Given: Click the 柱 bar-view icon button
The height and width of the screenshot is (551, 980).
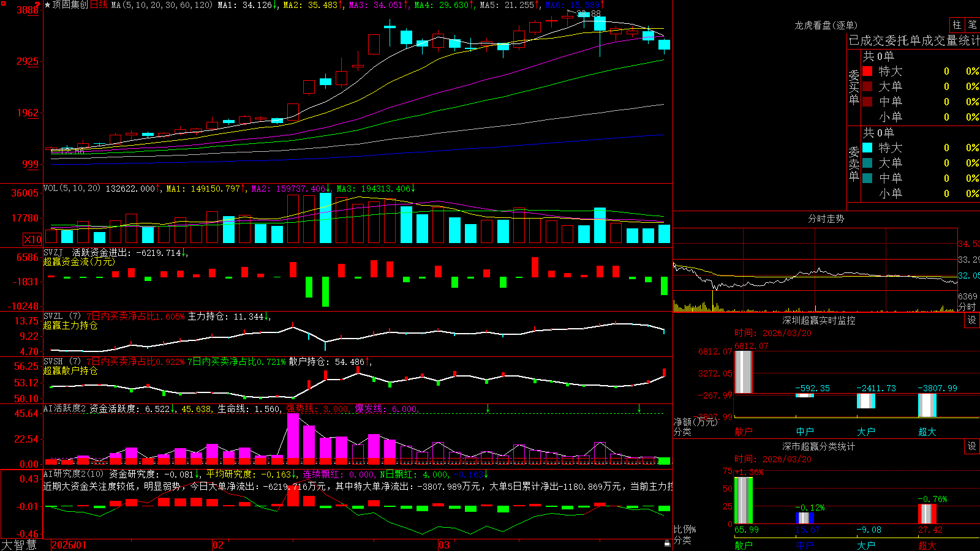Looking at the screenshot, I should 957,25.
